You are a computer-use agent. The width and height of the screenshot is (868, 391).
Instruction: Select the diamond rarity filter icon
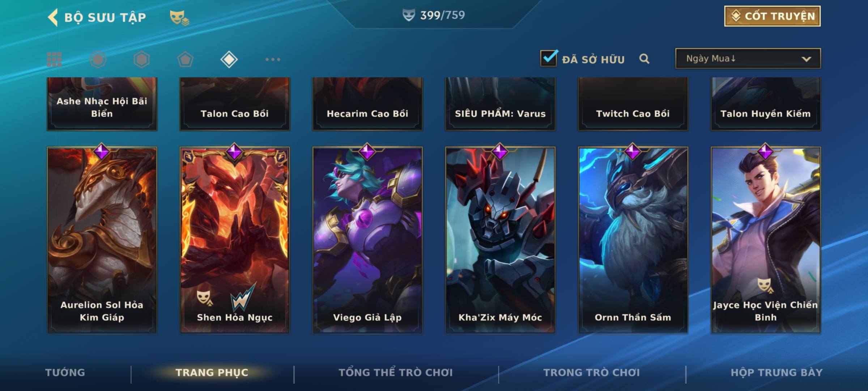(x=229, y=59)
